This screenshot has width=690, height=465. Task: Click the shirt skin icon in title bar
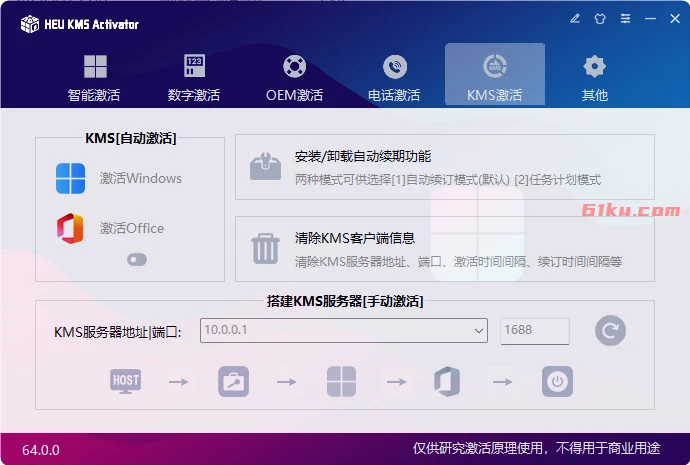600,18
